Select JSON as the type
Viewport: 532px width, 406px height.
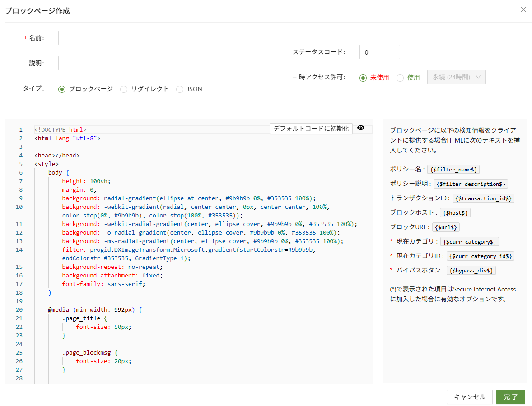pos(180,89)
